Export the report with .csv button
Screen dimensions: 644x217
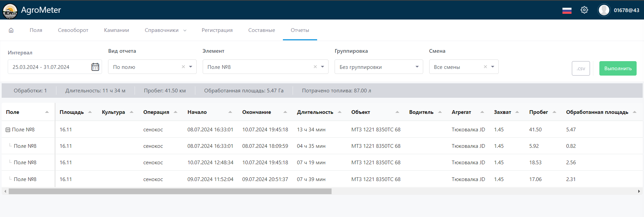tap(581, 69)
